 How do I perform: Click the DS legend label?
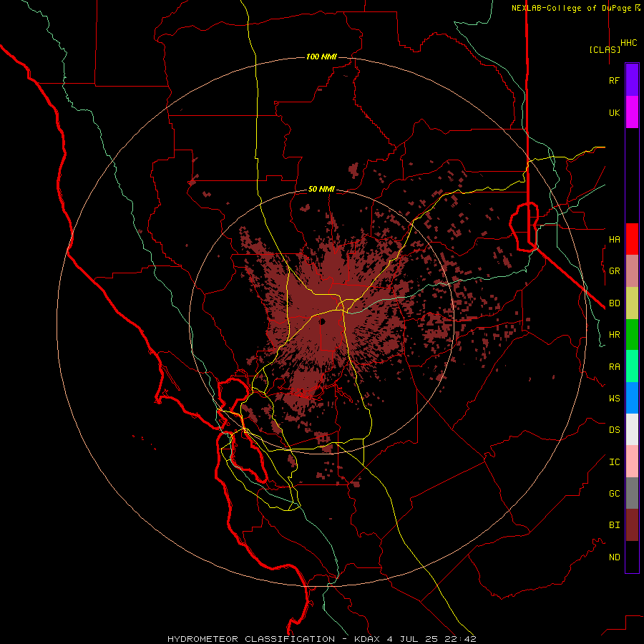614,429
